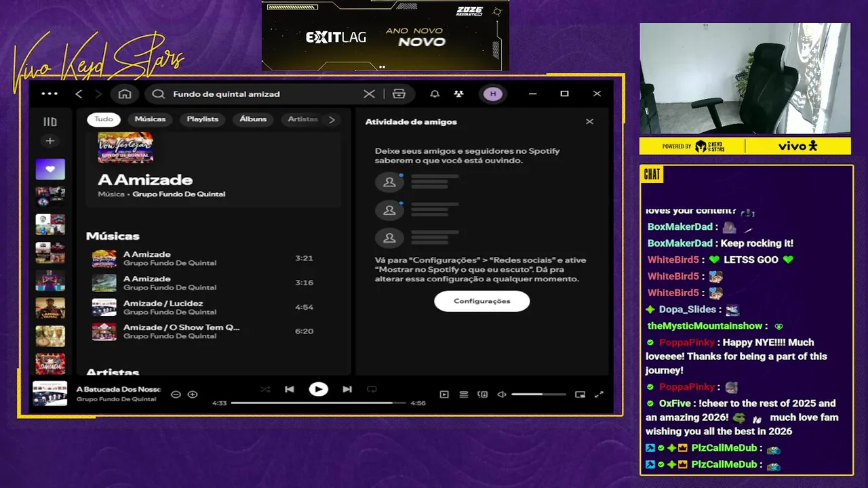
Task: Select the Músicas filter chip
Action: coord(150,119)
